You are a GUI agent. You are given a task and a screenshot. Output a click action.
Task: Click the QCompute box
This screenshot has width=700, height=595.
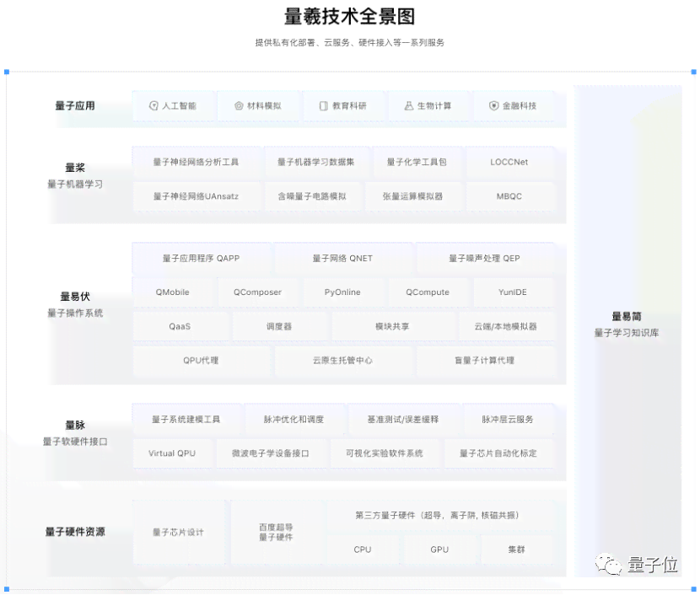pyautogui.click(x=428, y=292)
